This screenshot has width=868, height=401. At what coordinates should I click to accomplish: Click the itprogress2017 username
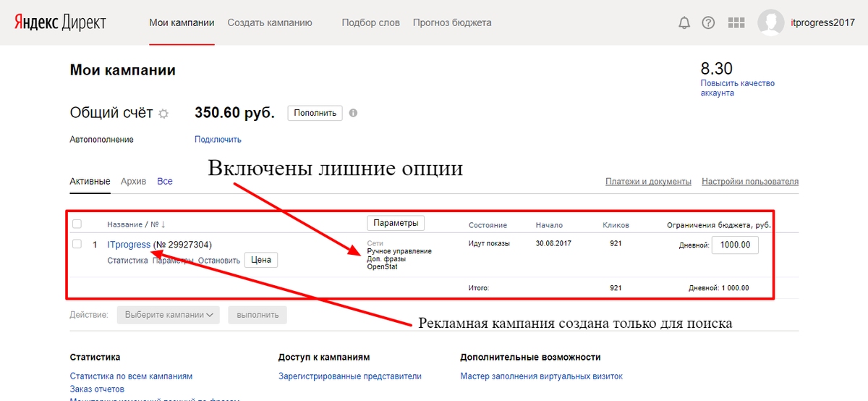[x=822, y=22]
